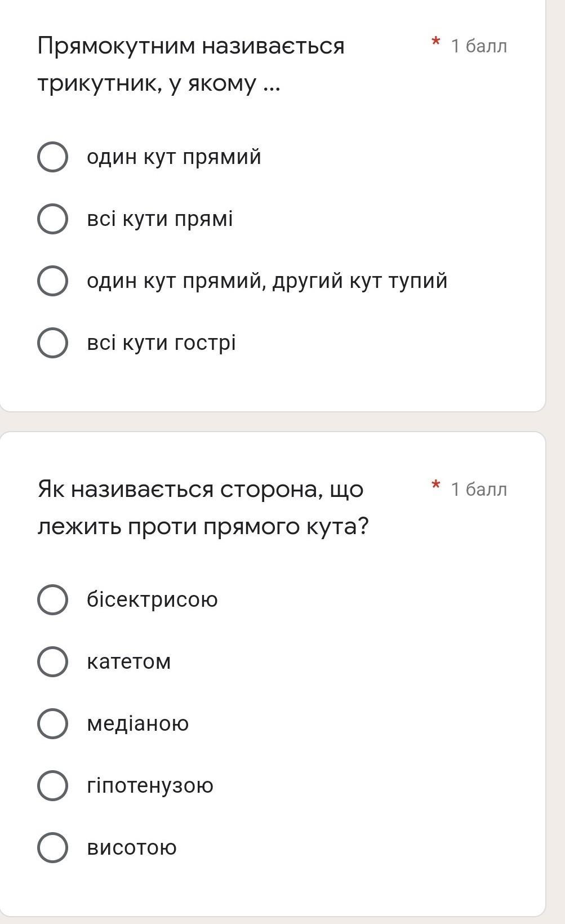This screenshot has width=565, height=924.
Task: Pick the "медіаною" radio option
Action: (x=53, y=723)
